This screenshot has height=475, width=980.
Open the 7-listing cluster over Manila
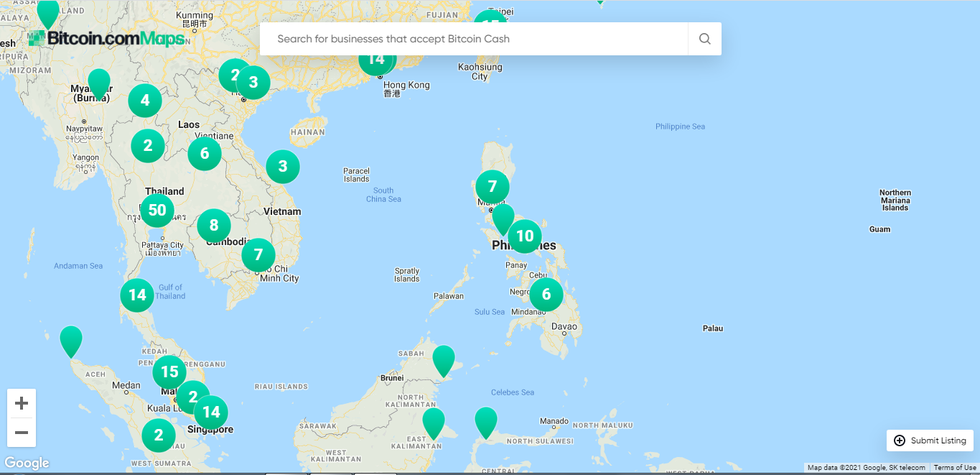pyautogui.click(x=493, y=187)
